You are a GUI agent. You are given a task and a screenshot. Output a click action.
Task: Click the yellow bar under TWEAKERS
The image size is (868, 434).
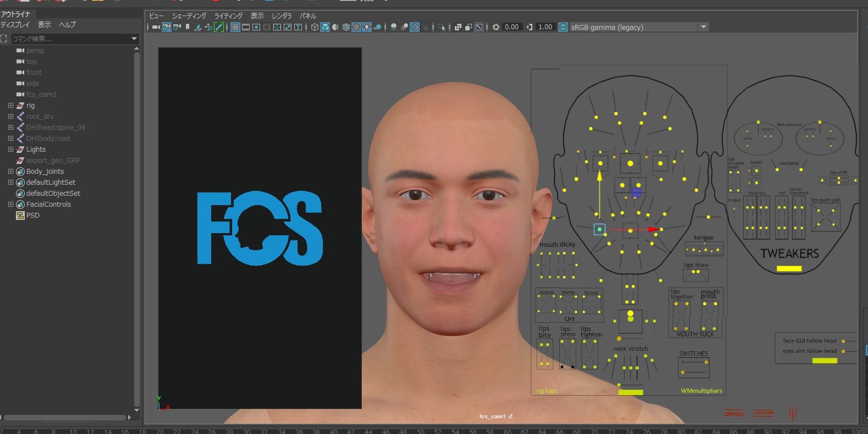[x=789, y=269]
